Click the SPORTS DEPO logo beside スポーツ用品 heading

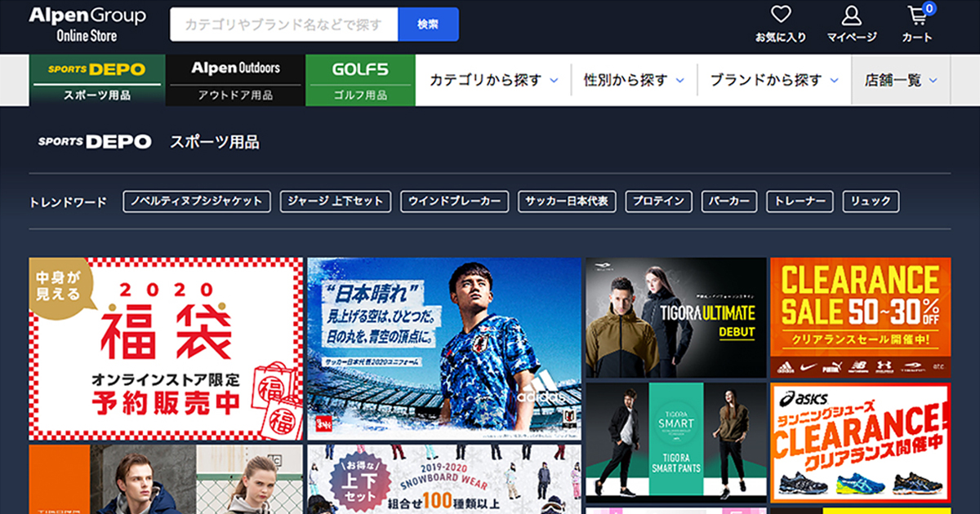pyautogui.click(x=95, y=142)
